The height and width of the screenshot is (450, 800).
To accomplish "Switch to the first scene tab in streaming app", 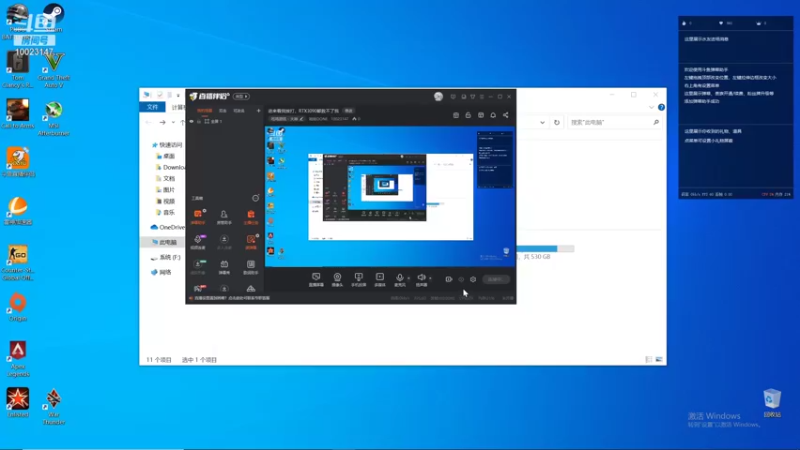I will coord(204,110).
